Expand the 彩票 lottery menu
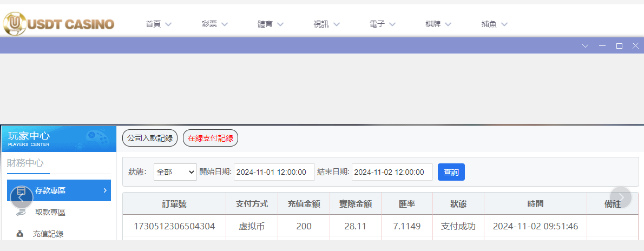 (x=214, y=24)
